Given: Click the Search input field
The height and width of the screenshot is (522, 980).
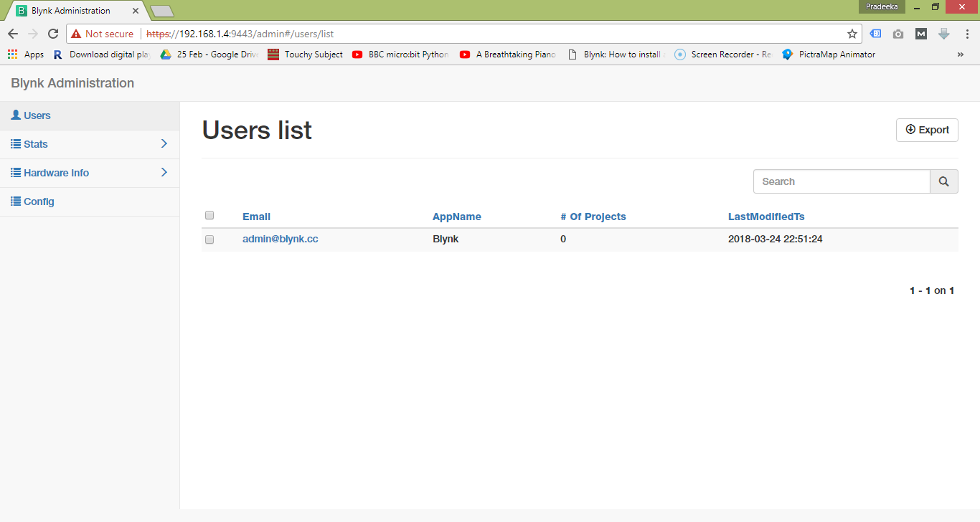Looking at the screenshot, I should [x=842, y=181].
